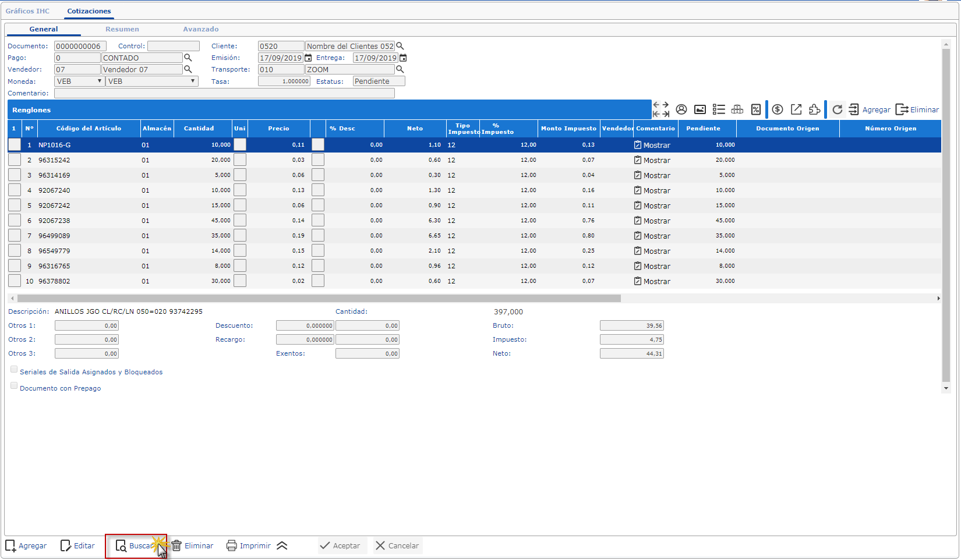
Task: Click the percent discount icon in Renglones toolbar
Action: (756, 109)
